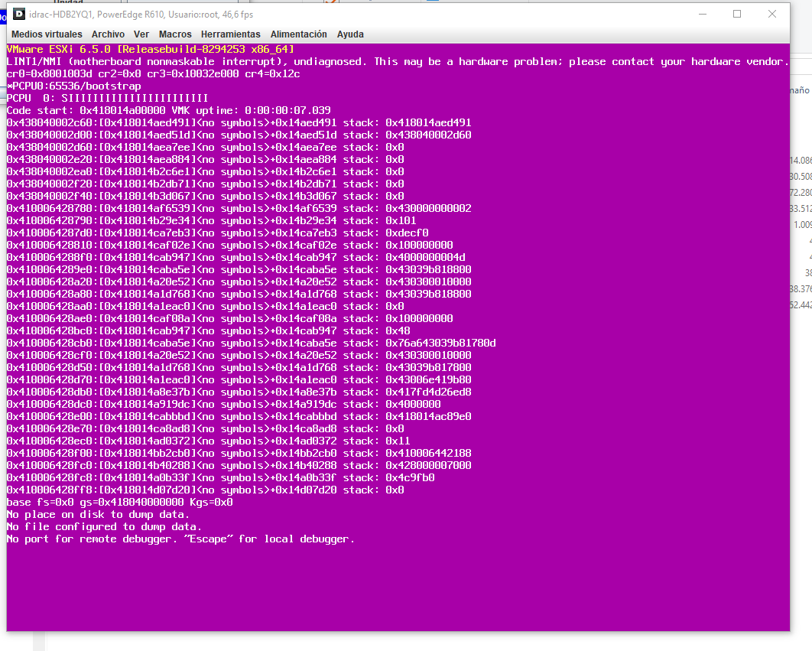
Task: Click stack trace line '0x410006428ff8'
Action: coord(205,490)
